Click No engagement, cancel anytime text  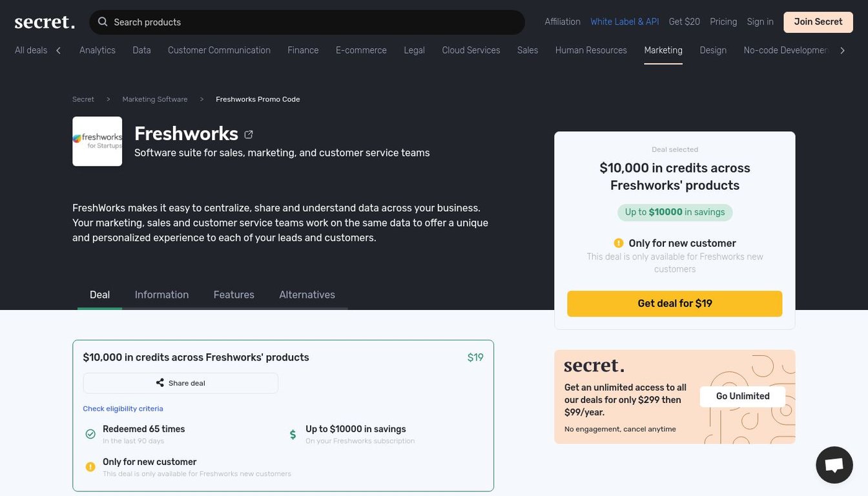(620, 429)
